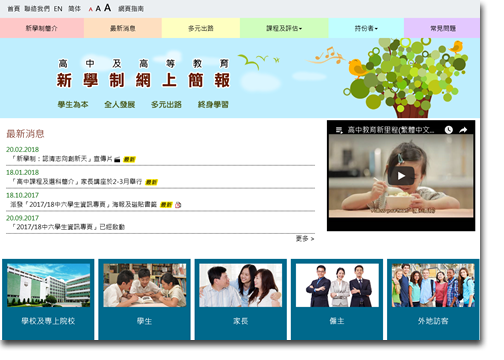Image resolution: width=504 pixels, height=360 pixels.
Task: Click the share arrow icon on video
Action: [463, 130]
